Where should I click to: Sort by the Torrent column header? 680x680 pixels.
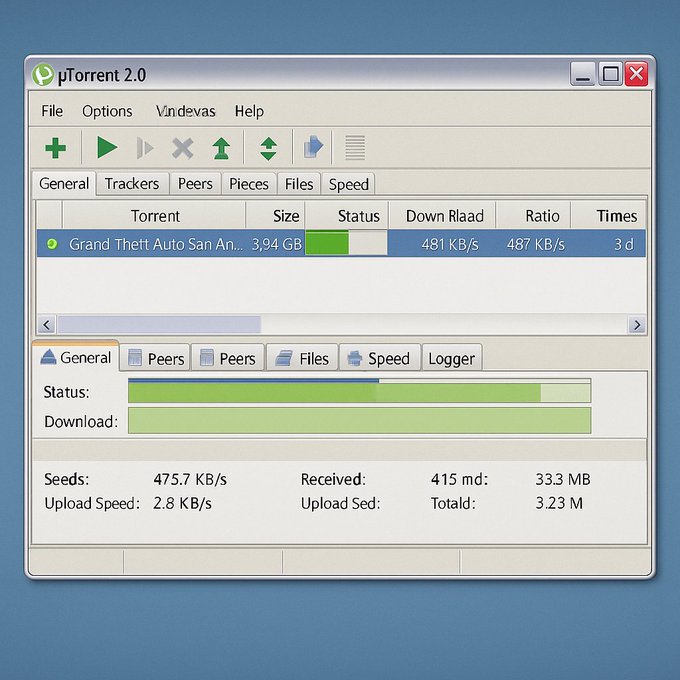[154, 216]
